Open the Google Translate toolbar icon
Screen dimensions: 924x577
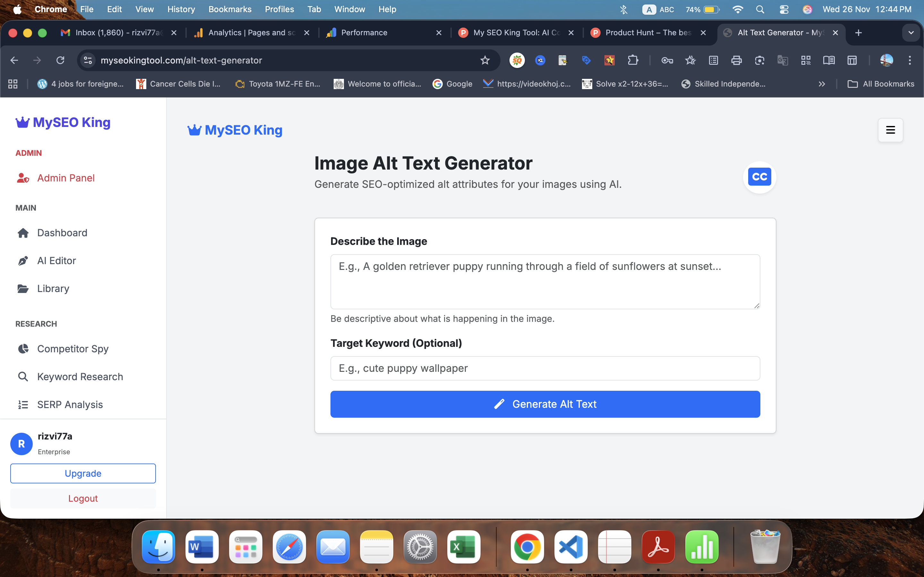(783, 60)
